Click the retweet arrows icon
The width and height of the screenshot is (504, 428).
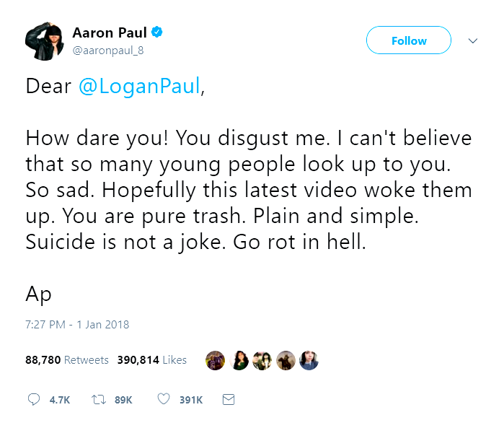[96, 399]
